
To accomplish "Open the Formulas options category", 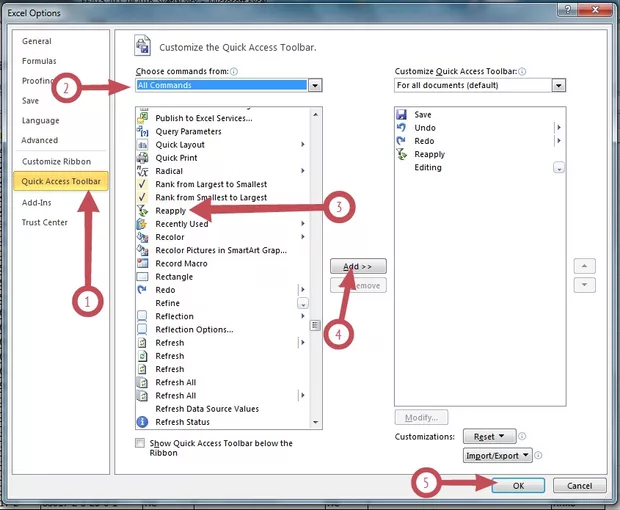I will tap(39, 61).
